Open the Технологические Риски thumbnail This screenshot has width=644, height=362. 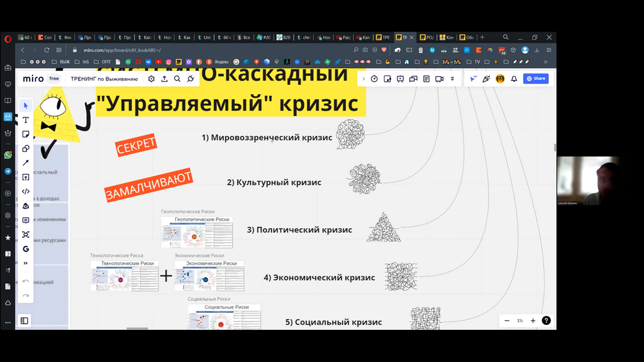pos(125,276)
